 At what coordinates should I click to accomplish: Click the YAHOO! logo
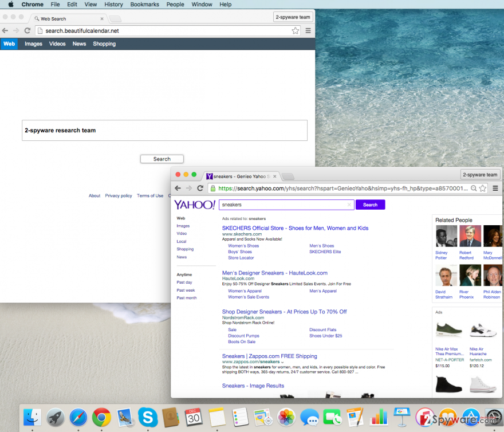[195, 205]
